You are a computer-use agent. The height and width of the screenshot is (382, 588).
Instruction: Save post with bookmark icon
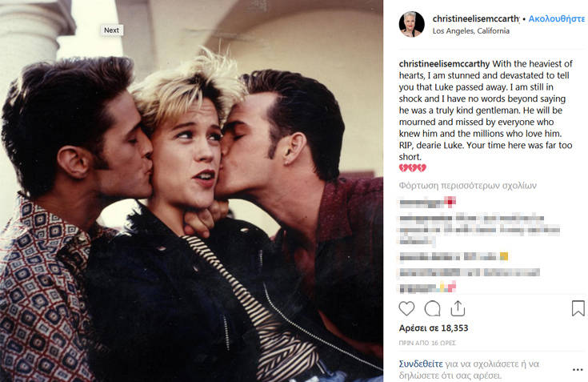(578, 308)
